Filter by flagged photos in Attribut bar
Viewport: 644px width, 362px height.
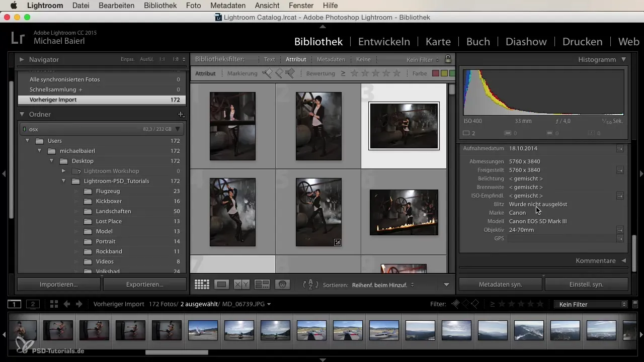pos(267,73)
